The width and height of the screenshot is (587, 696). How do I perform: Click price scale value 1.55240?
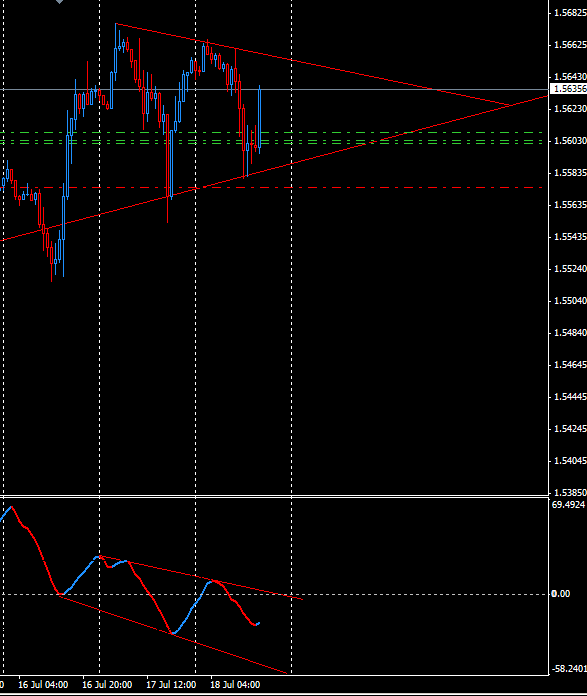(x=570, y=269)
